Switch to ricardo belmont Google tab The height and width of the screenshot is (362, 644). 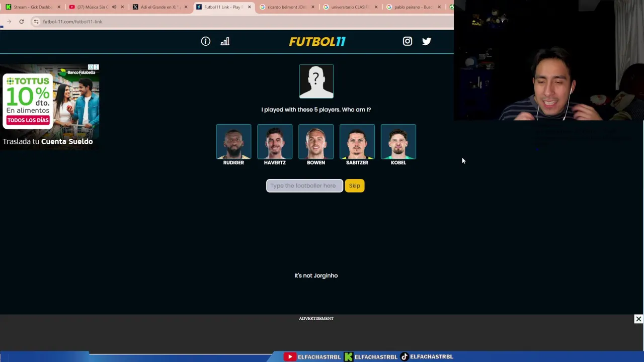(x=287, y=7)
